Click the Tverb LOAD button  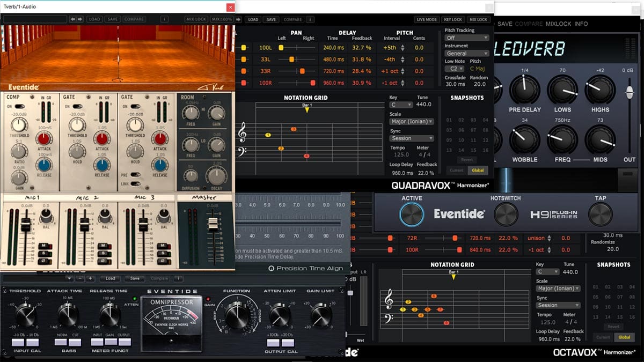[94, 19]
